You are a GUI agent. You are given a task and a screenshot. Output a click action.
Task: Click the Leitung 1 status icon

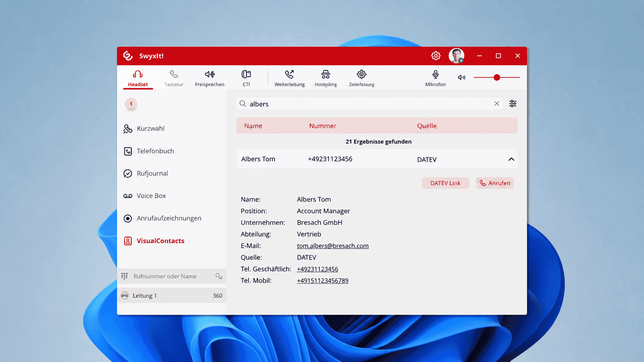coord(124,295)
